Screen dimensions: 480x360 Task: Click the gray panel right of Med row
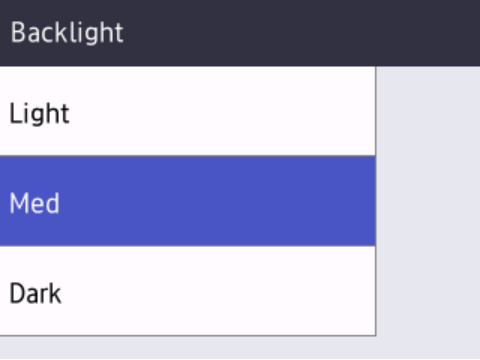pyautogui.click(x=428, y=201)
